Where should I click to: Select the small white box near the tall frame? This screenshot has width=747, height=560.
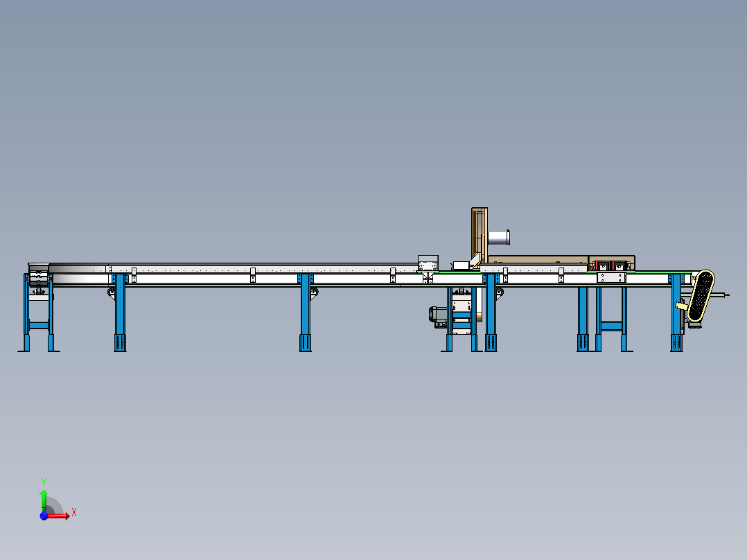462,265
